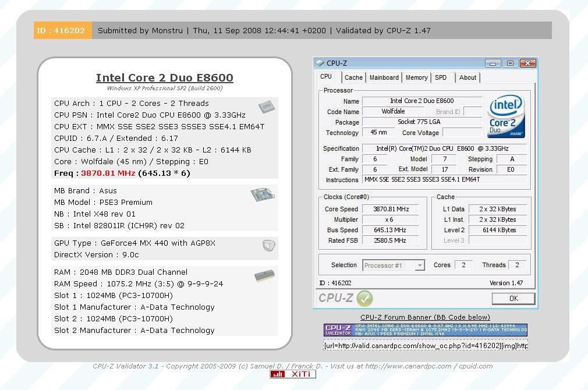Click the Version 1.47 text

point(506,283)
